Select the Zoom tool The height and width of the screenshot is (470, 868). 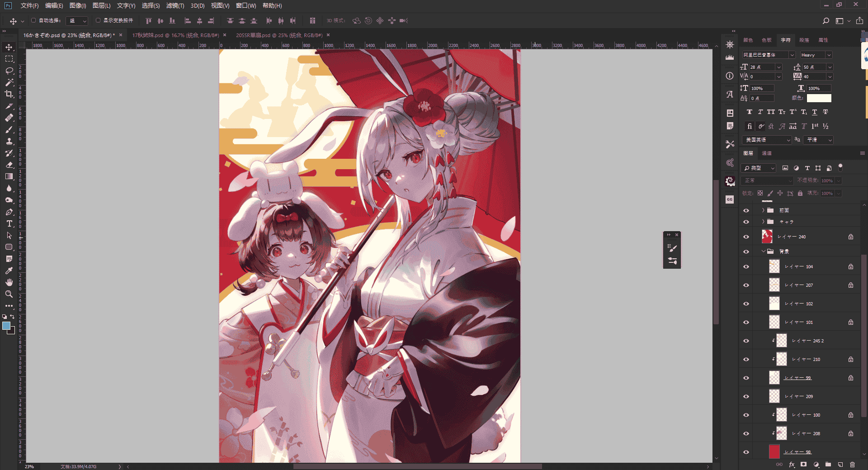pyautogui.click(x=9, y=294)
